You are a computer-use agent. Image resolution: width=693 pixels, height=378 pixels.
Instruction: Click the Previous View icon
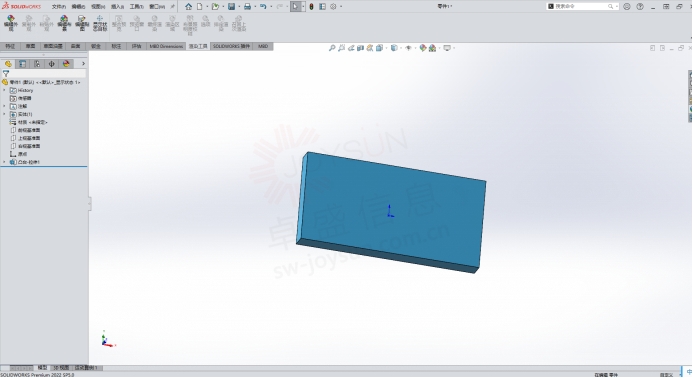[x=351, y=48]
